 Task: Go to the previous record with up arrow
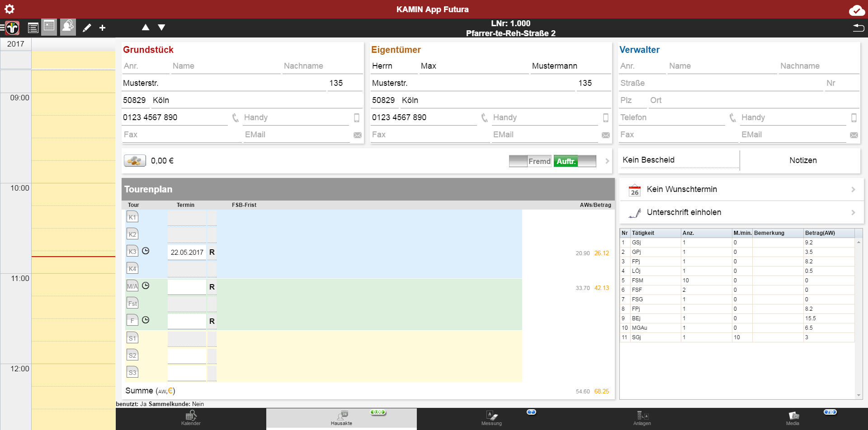[146, 28]
